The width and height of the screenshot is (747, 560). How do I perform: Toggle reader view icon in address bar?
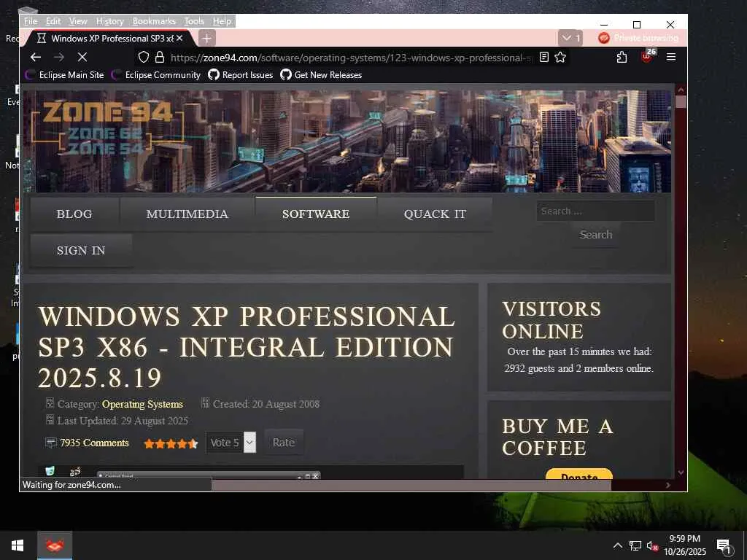tap(544, 57)
